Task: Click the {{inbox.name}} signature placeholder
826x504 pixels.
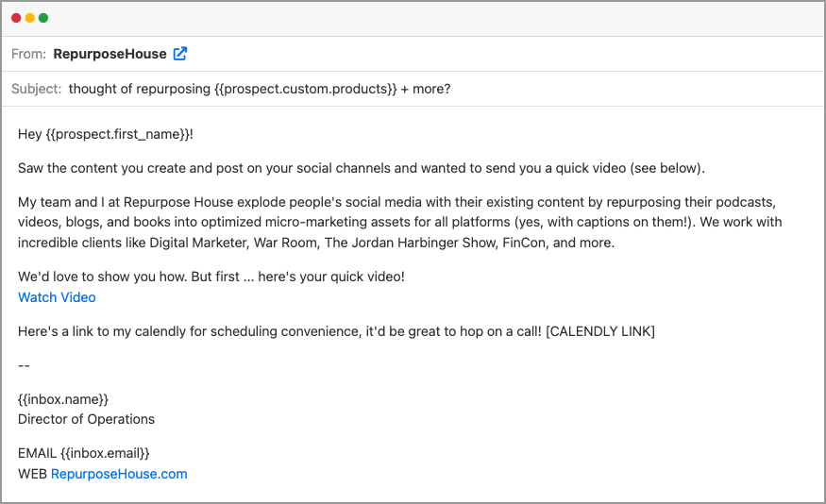Action: point(63,399)
